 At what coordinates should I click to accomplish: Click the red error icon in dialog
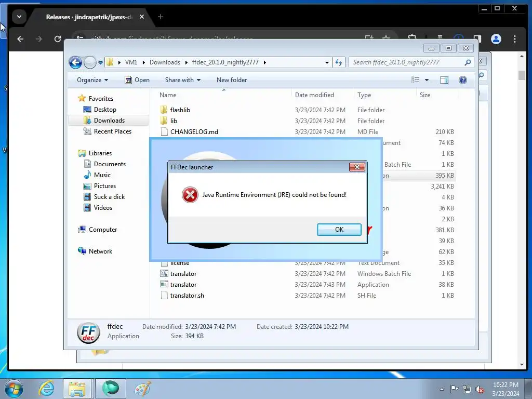click(190, 195)
